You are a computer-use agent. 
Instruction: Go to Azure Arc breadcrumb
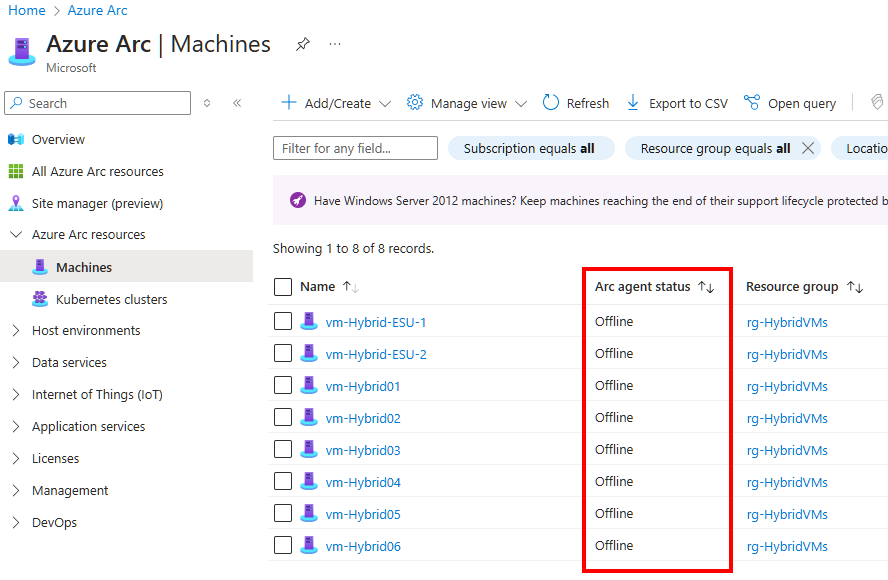point(97,10)
